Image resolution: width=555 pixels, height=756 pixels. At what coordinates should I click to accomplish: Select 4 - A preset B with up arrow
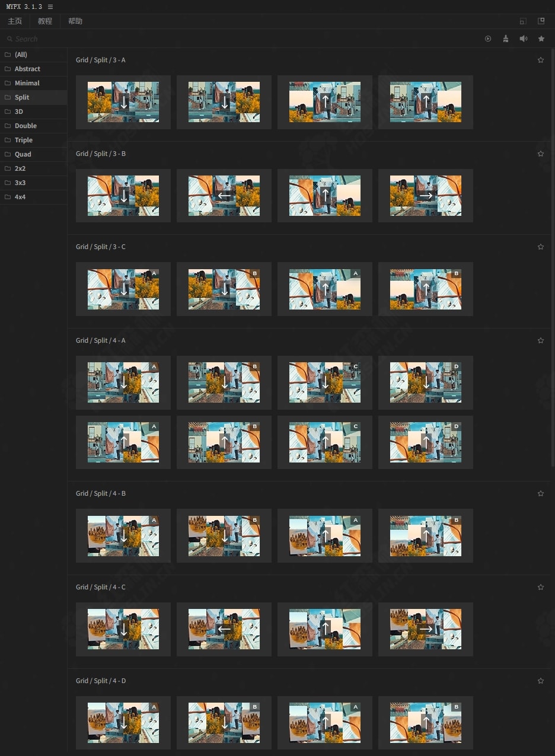click(x=224, y=442)
